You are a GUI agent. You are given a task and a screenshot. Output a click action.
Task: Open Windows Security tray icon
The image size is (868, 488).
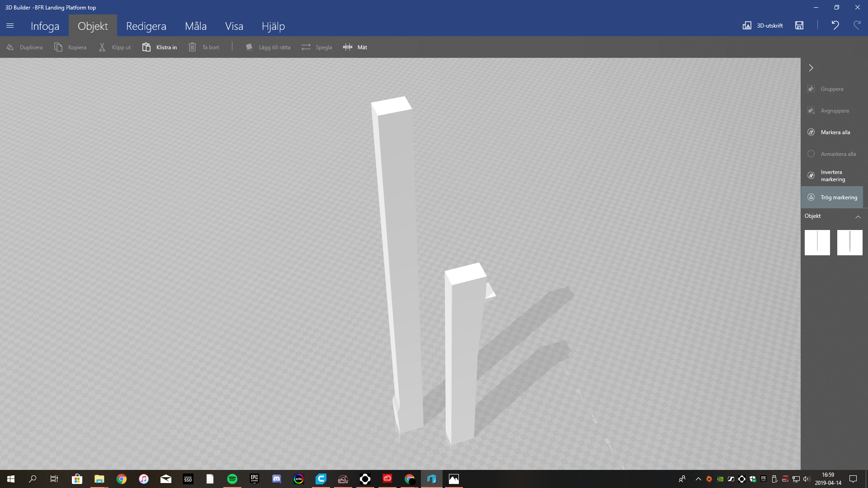pyautogui.click(x=753, y=479)
